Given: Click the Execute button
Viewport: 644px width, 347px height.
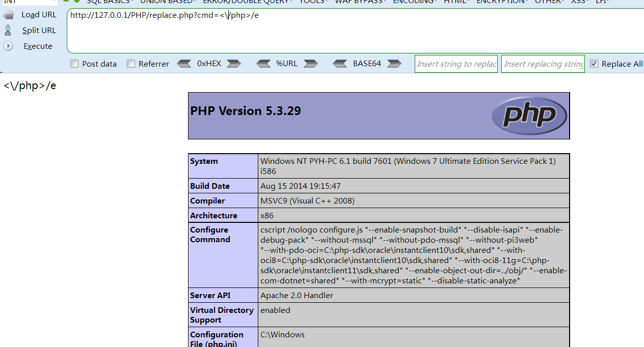Looking at the screenshot, I should tap(38, 46).
